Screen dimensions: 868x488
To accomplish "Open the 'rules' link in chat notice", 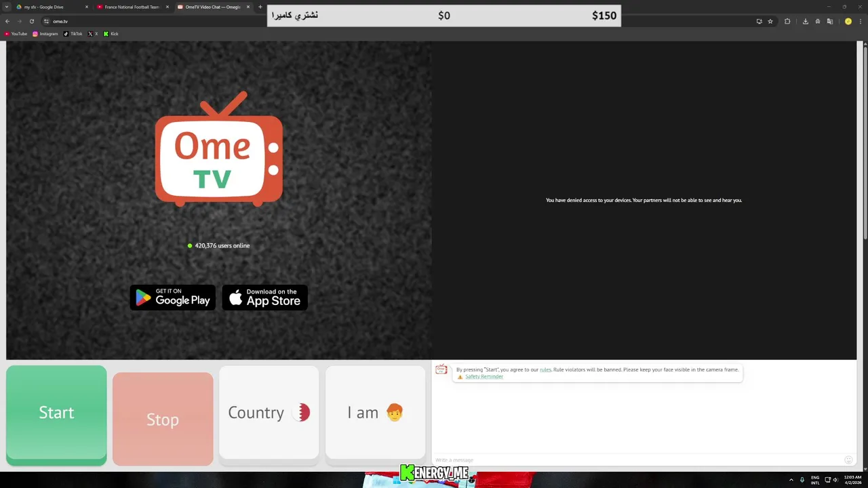I will 545,369.
